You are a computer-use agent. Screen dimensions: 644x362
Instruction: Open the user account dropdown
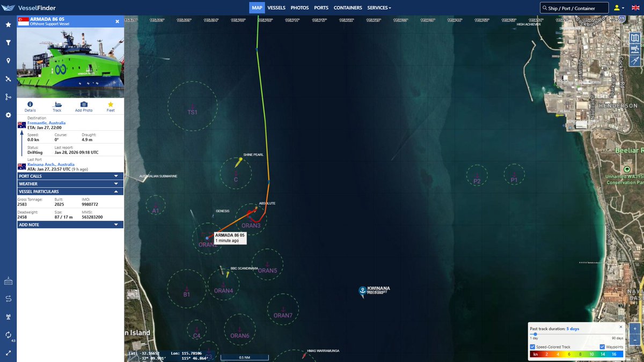[619, 8]
